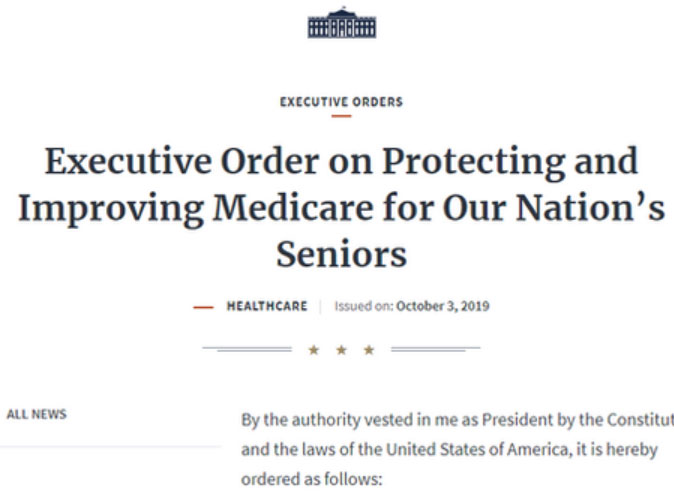The image size is (674, 504).
Task: Open the Healthcare topic link
Action: point(267,306)
